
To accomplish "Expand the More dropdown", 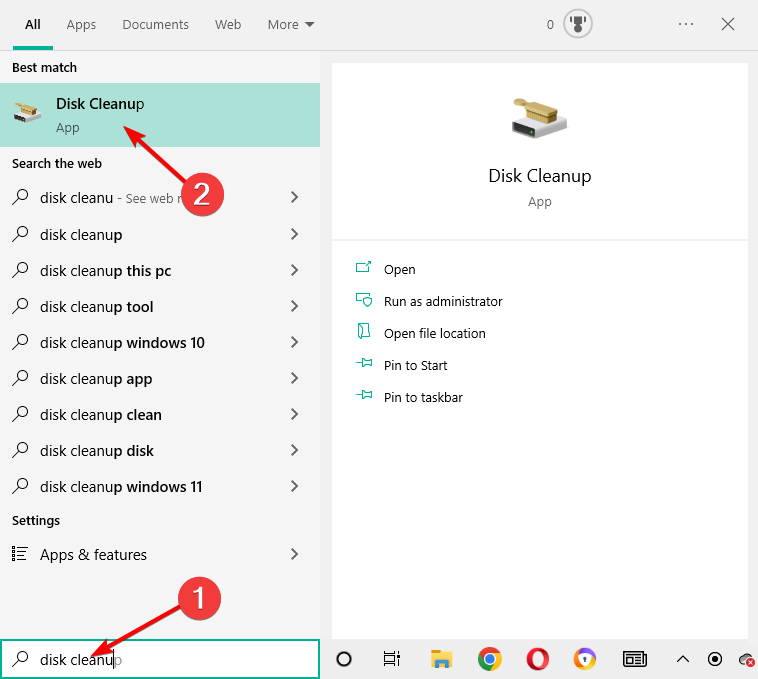I will [291, 25].
